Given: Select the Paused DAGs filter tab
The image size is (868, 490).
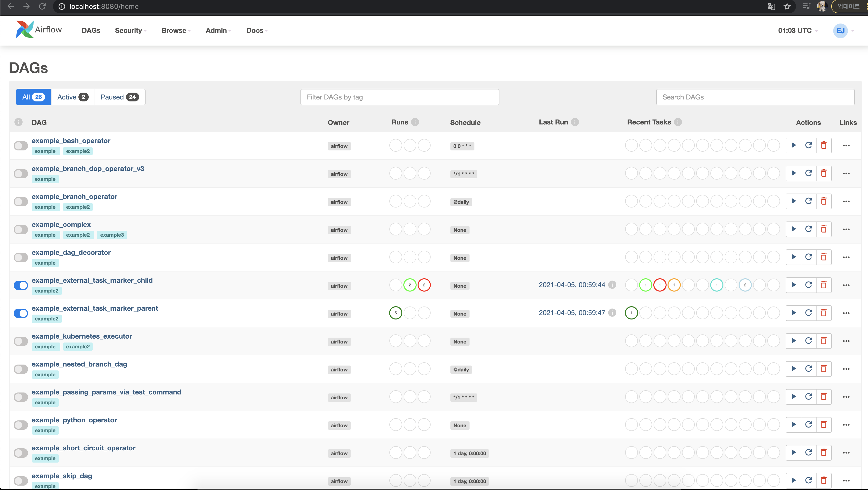Looking at the screenshot, I should coord(120,97).
